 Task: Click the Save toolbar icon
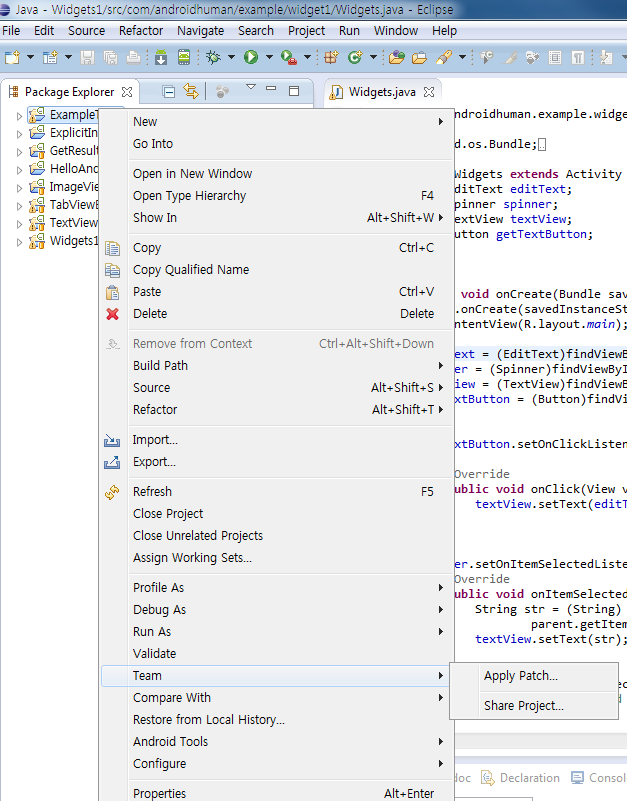point(87,57)
